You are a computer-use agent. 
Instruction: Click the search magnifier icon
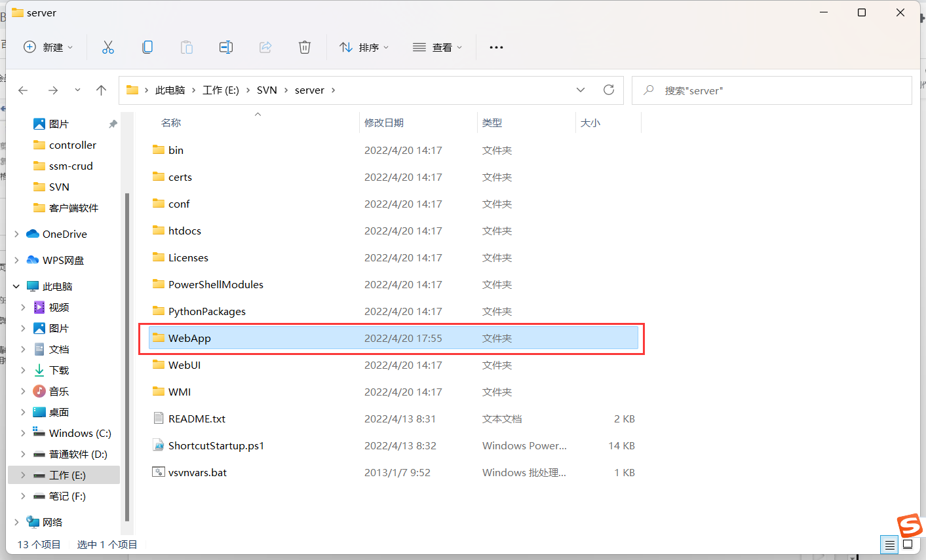pos(649,90)
